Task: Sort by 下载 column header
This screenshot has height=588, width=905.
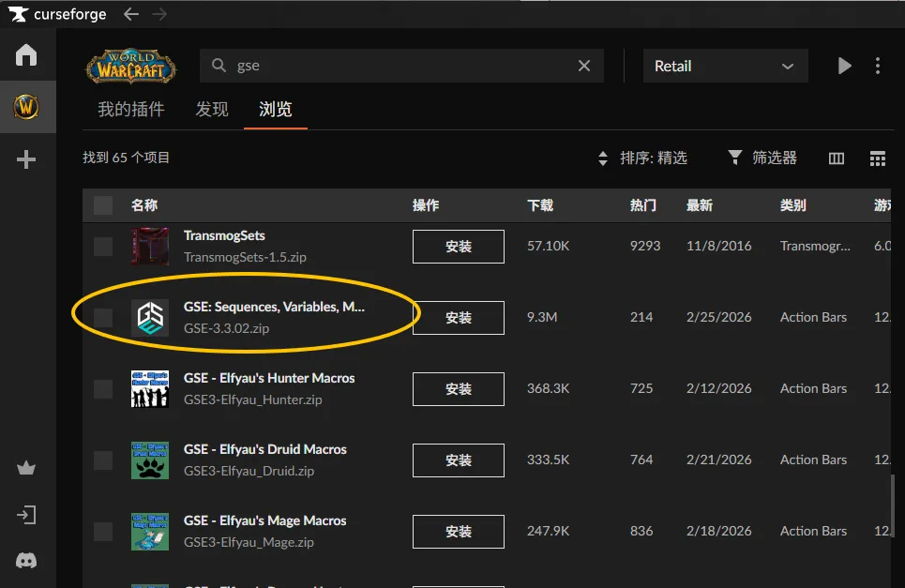Action: (x=540, y=205)
